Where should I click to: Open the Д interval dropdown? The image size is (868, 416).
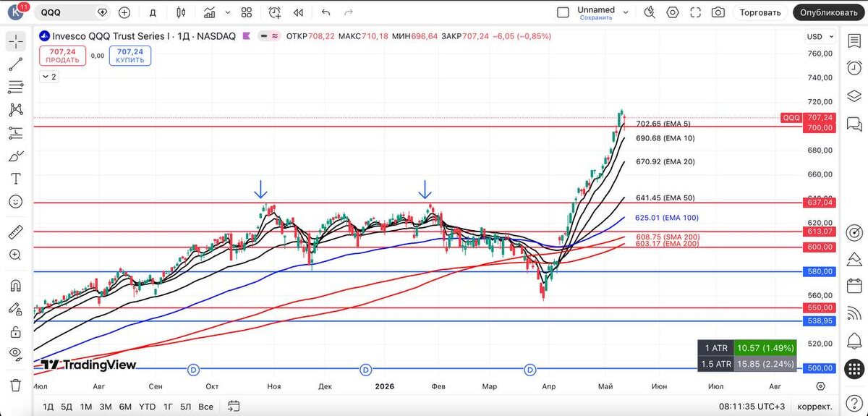[x=153, y=12]
